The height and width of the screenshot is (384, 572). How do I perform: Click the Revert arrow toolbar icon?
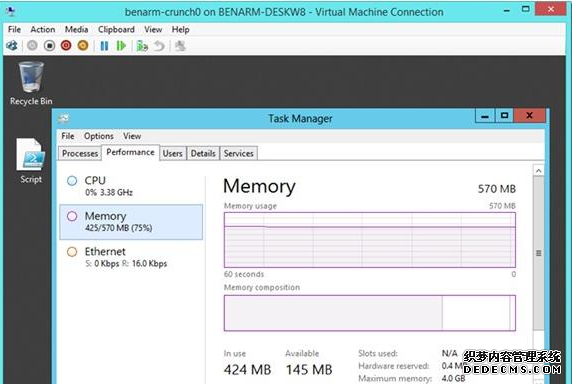pyautogui.click(x=159, y=46)
